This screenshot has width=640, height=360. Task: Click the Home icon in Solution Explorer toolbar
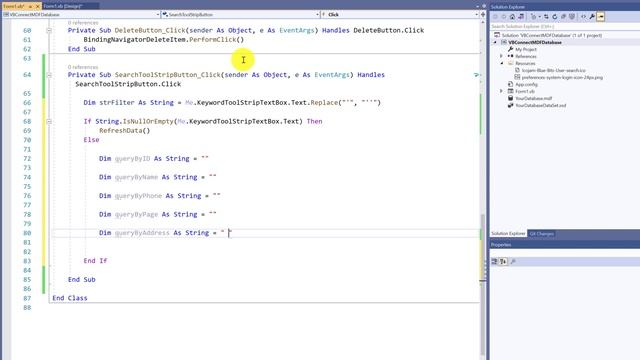coord(512,17)
